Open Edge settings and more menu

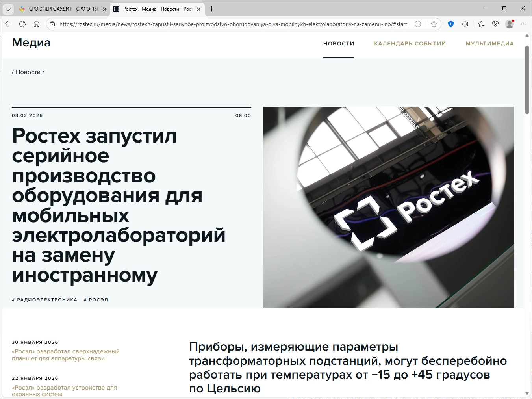click(x=523, y=24)
